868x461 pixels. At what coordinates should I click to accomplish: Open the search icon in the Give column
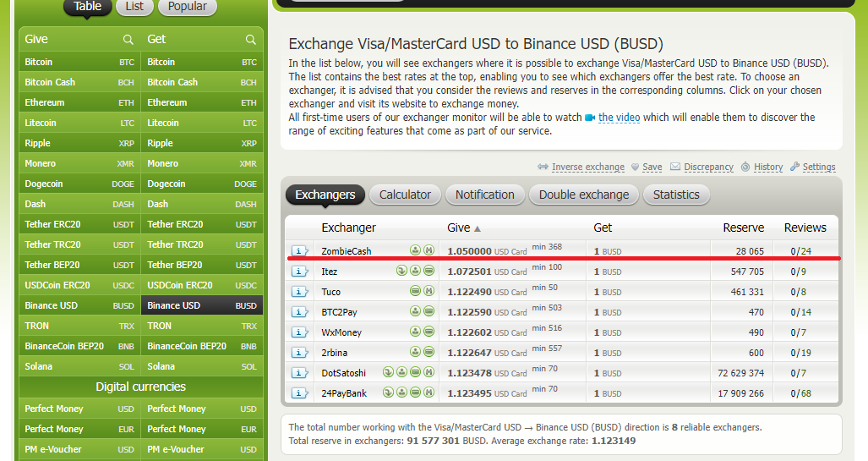coord(128,40)
